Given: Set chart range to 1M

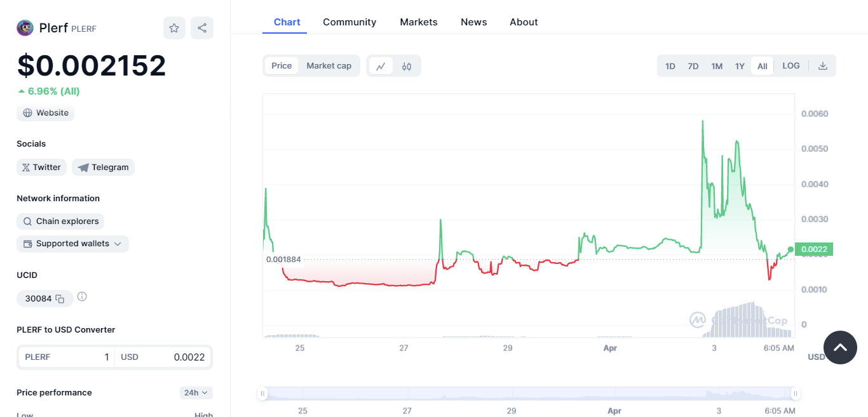Looking at the screenshot, I should click(717, 66).
